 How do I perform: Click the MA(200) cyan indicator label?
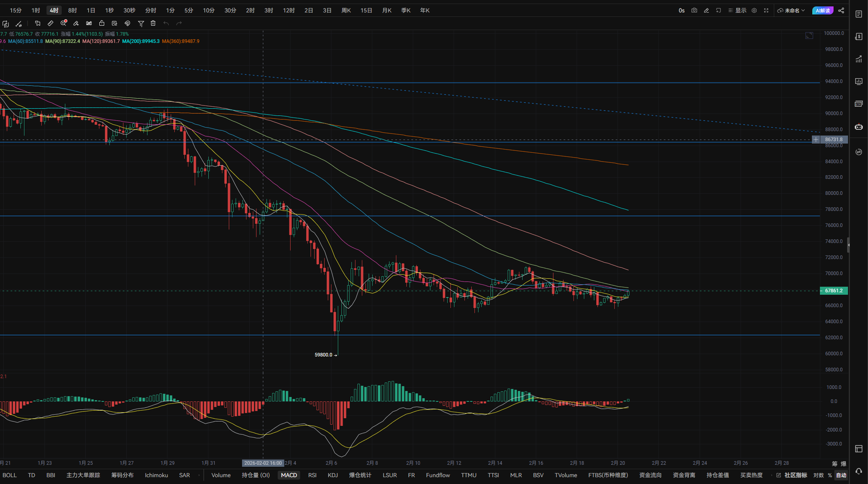point(141,41)
